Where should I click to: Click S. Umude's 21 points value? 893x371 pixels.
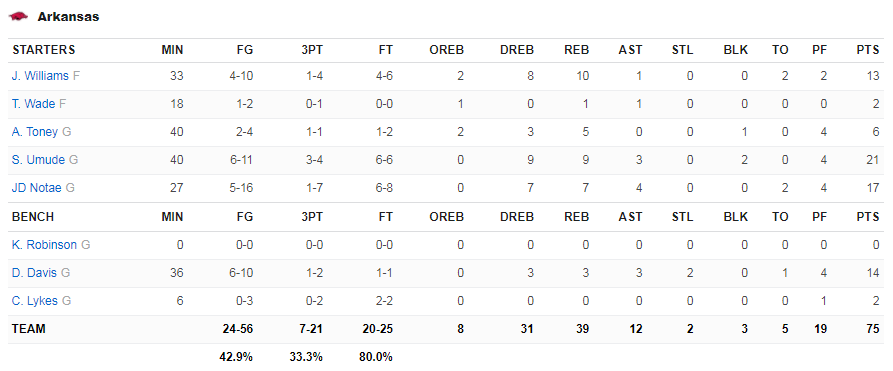874,160
